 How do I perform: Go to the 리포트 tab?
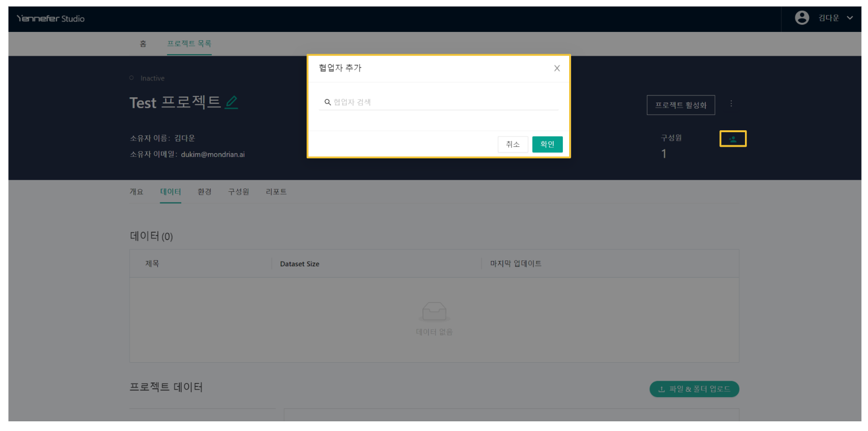(276, 192)
